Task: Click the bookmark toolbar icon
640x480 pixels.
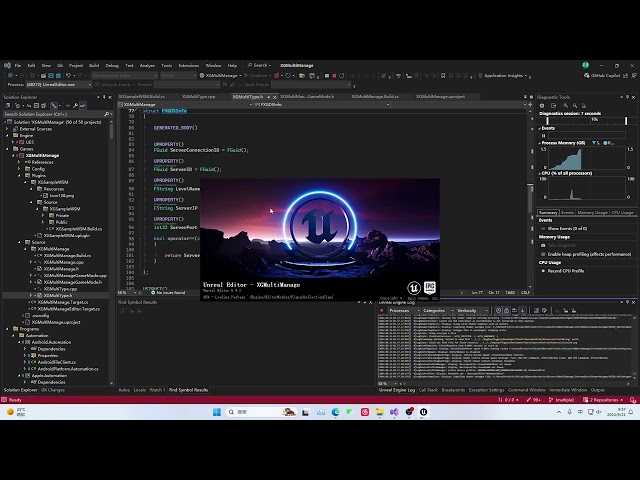Action: pos(443,76)
